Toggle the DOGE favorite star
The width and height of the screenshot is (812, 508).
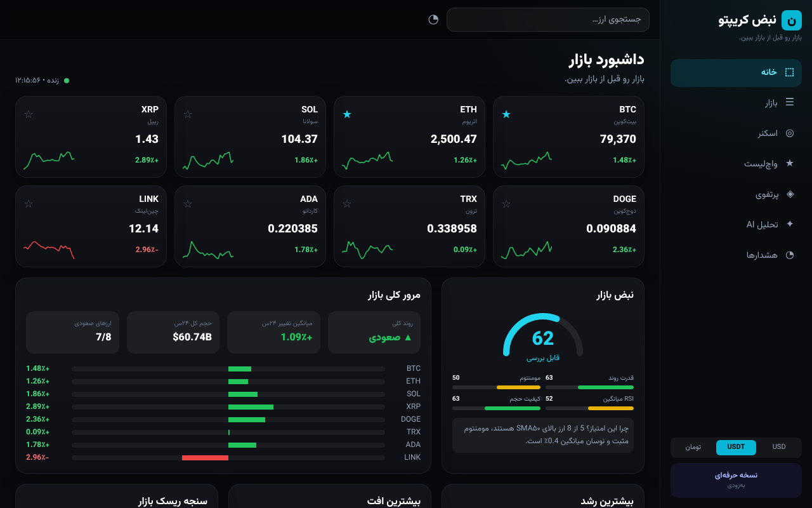[506, 204]
